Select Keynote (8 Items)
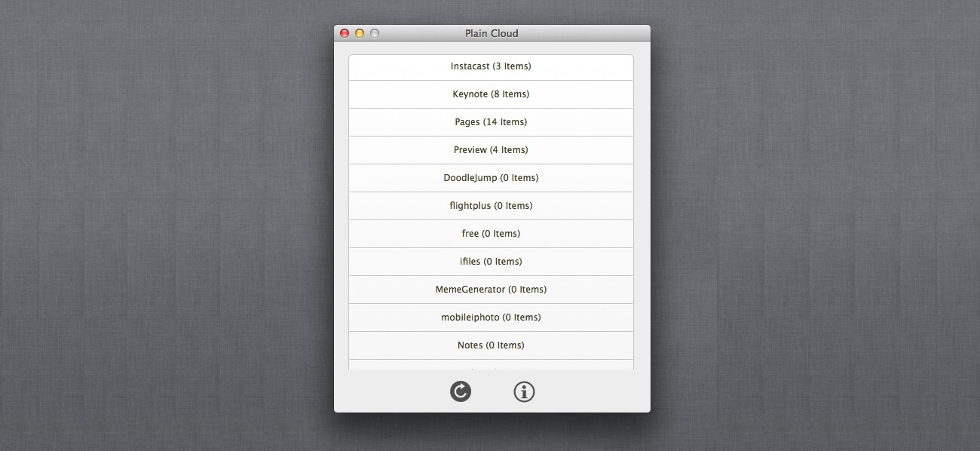This screenshot has height=451, width=980. [491, 94]
